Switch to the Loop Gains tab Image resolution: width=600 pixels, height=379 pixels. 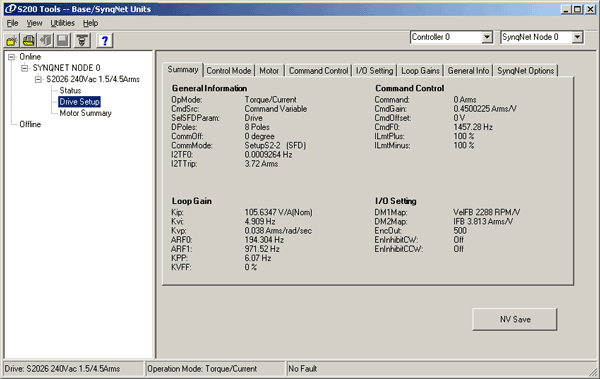[421, 71]
